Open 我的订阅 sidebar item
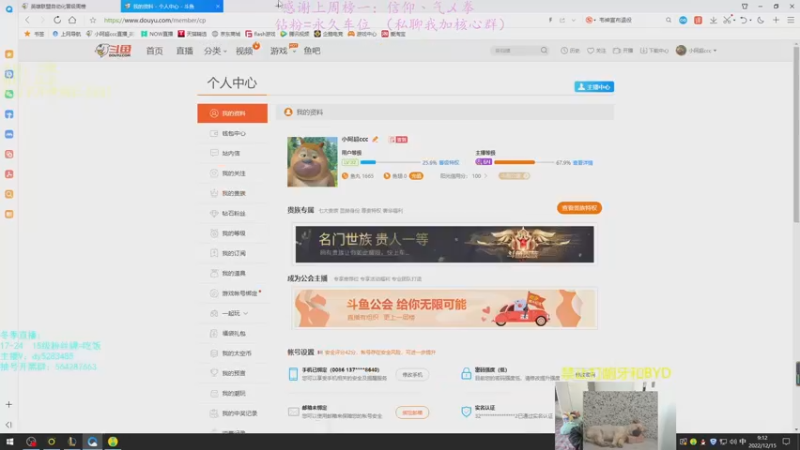 232,253
